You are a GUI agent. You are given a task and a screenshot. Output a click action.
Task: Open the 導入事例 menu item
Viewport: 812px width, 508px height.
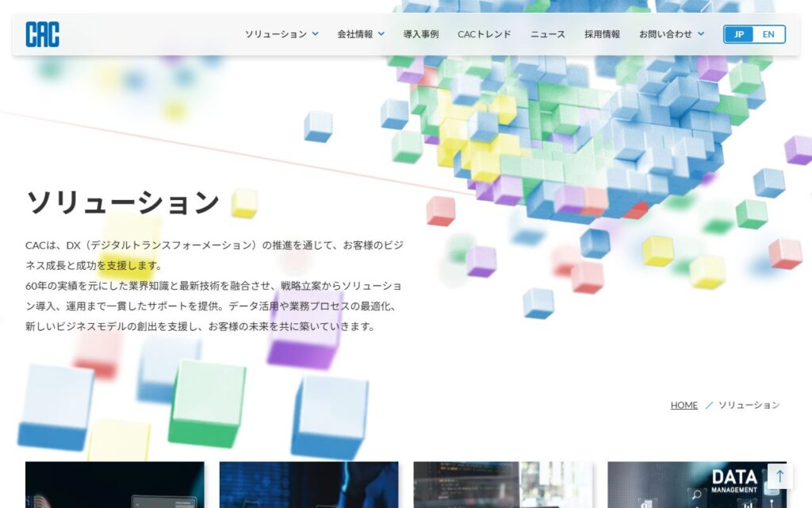pos(420,34)
